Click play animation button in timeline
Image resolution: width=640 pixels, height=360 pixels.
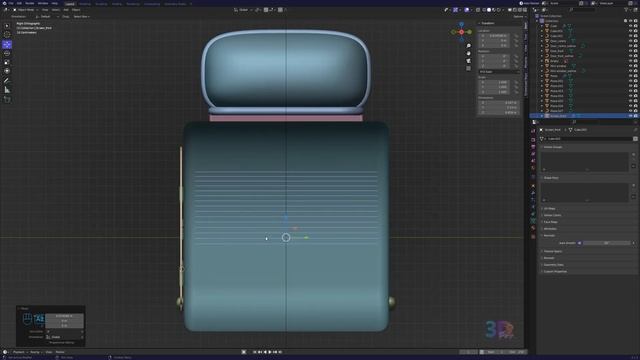pyautogui.click(x=270, y=352)
